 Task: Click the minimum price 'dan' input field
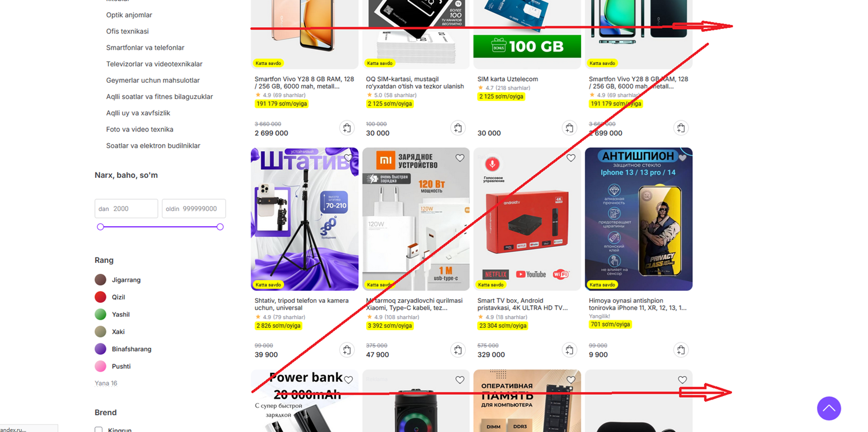click(126, 208)
